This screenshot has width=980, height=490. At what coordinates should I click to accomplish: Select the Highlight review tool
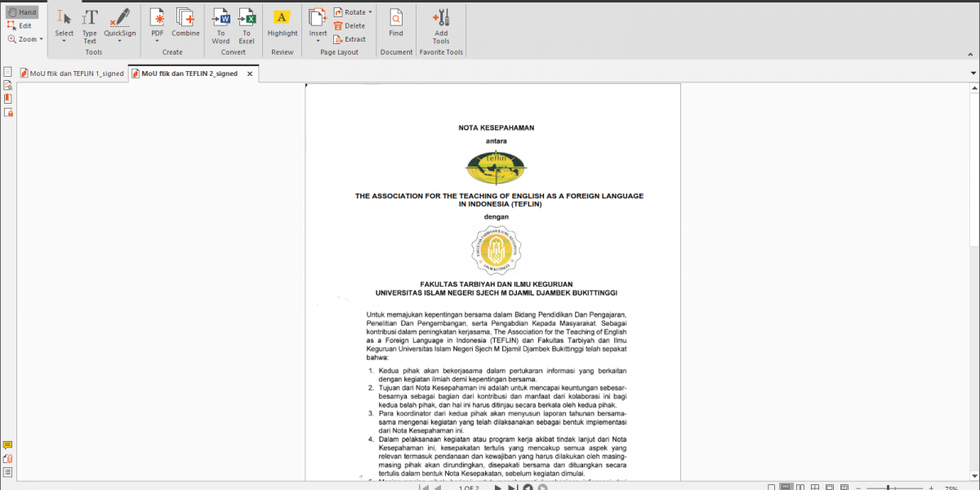click(x=283, y=23)
